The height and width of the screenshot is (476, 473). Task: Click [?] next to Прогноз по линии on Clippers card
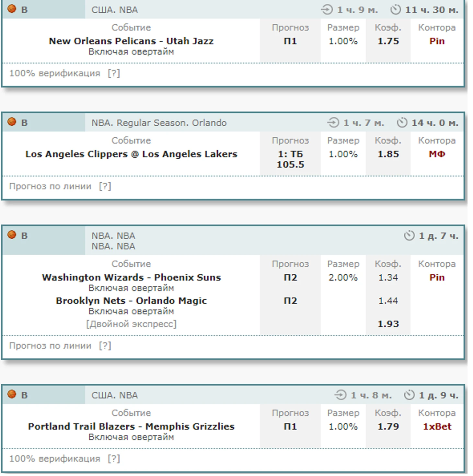105,187
